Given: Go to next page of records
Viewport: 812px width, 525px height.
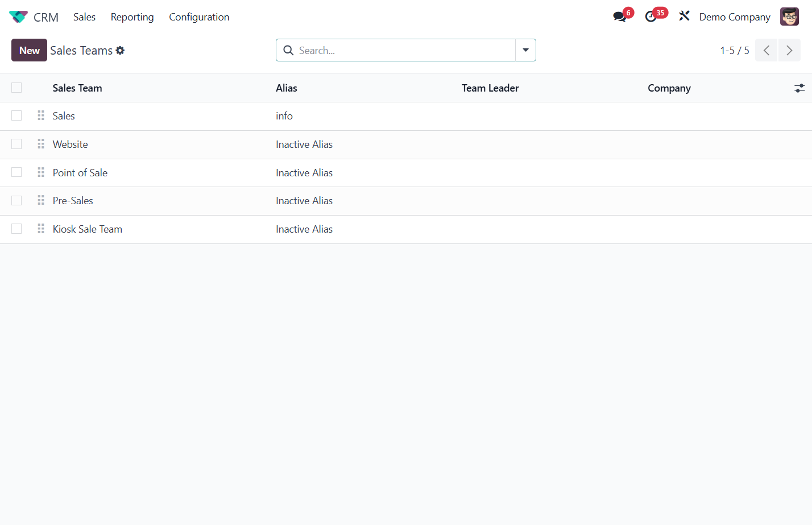Looking at the screenshot, I should [789, 51].
